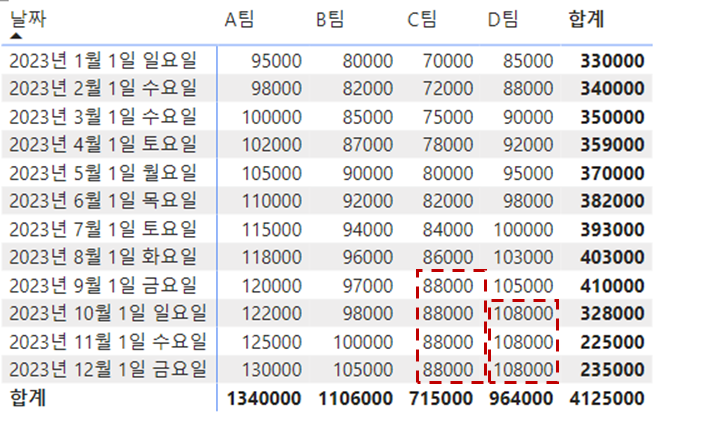Sort by the 날짜 column header

click(28, 19)
